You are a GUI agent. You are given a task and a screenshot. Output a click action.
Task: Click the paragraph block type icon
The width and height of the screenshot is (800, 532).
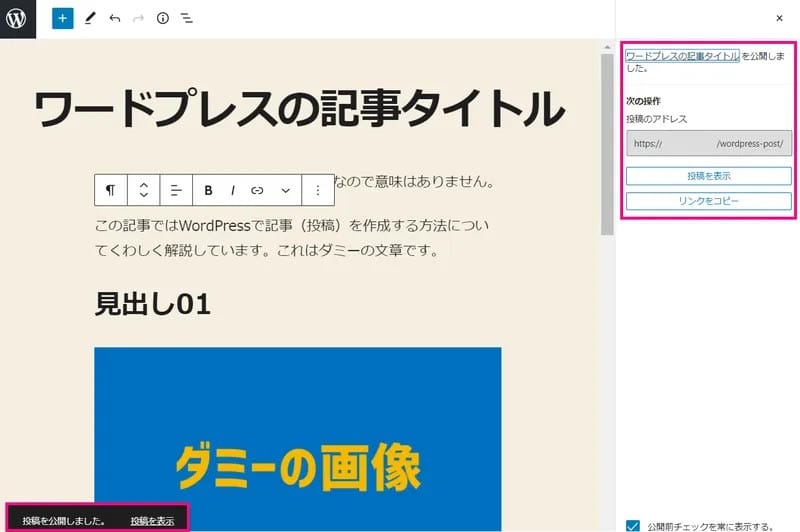(x=110, y=190)
